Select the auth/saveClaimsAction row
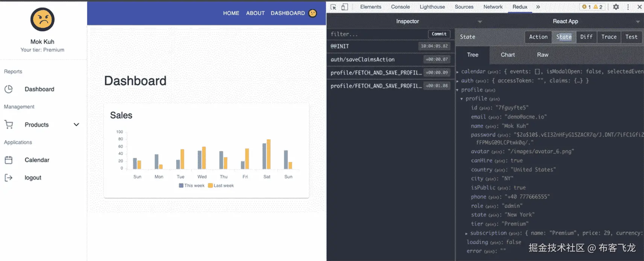This screenshot has height=261, width=644. pyautogui.click(x=391, y=60)
